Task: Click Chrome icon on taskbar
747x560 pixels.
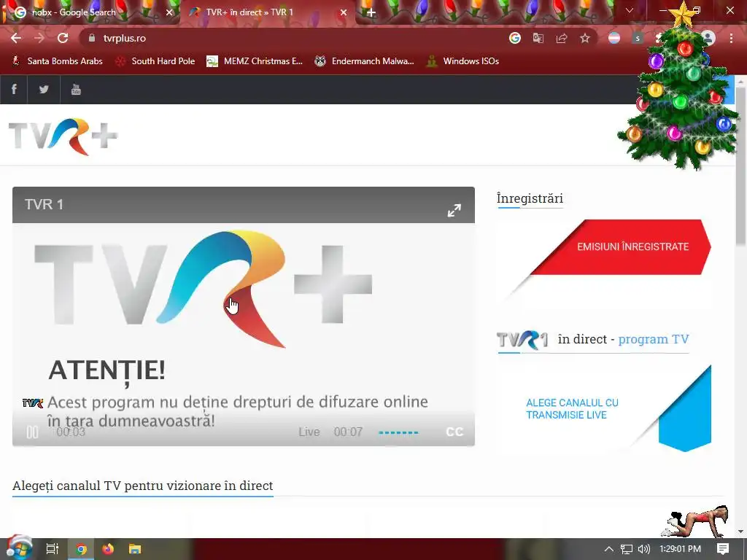Action: (81, 549)
